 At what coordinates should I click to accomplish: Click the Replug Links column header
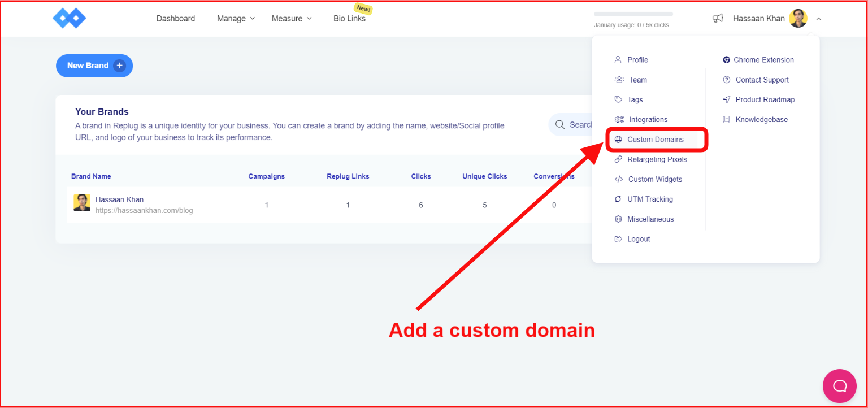(348, 176)
